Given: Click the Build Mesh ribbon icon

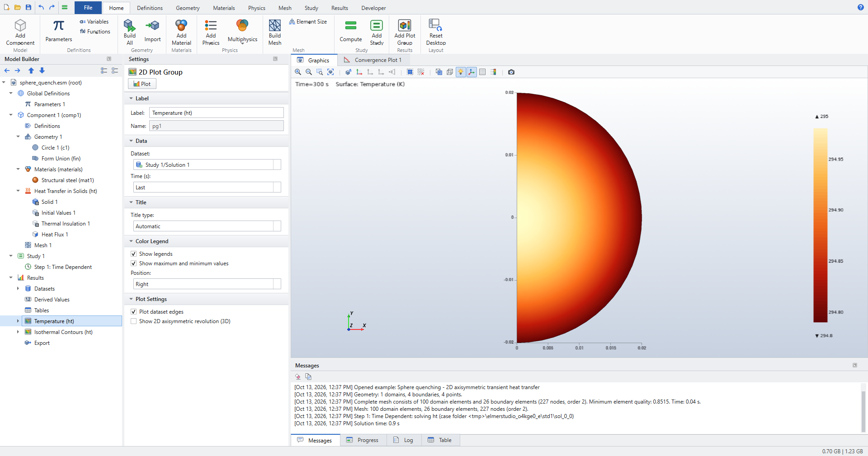Looking at the screenshot, I should tap(275, 32).
